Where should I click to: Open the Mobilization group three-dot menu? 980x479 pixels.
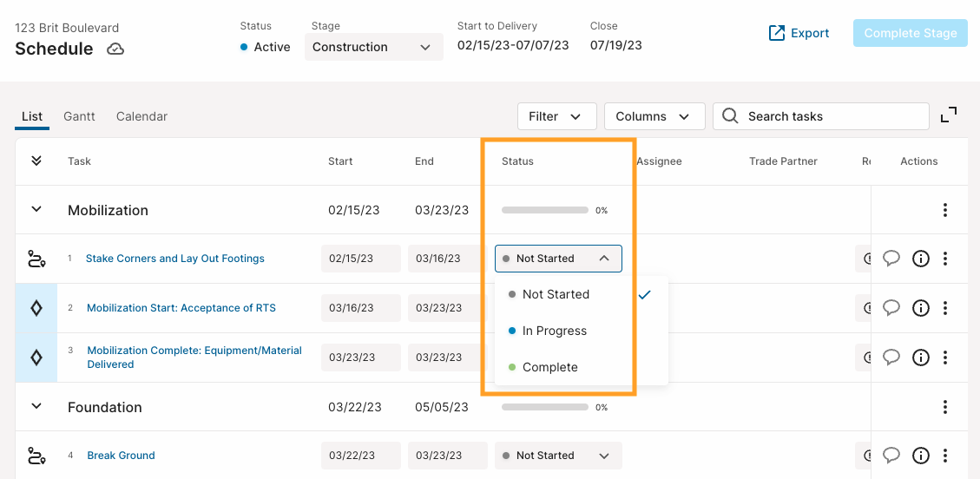coord(945,210)
